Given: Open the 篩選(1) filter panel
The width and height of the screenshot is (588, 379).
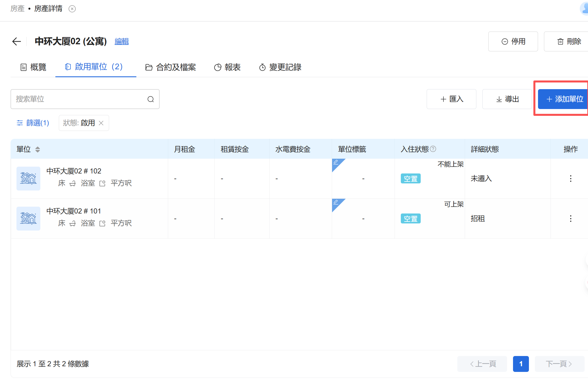Looking at the screenshot, I should (x=33, y=123).
